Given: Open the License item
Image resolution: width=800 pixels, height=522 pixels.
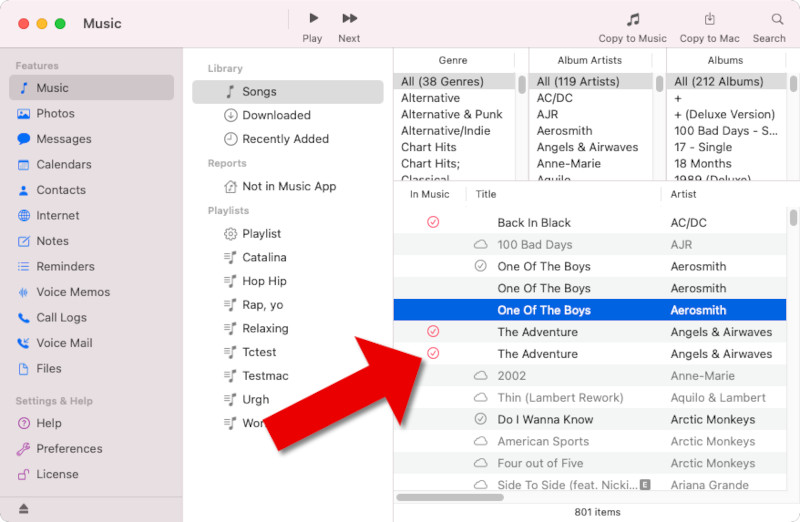Looking at the screenshot, I should [91, 474].
